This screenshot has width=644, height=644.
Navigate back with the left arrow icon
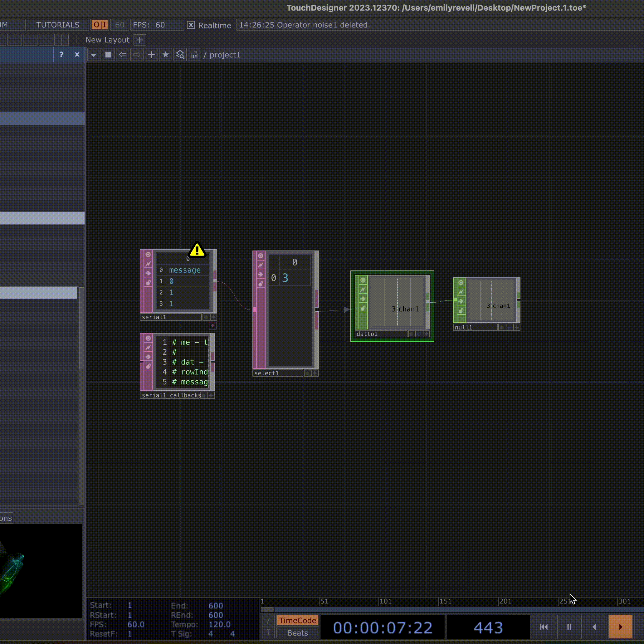tap(123, 55)
